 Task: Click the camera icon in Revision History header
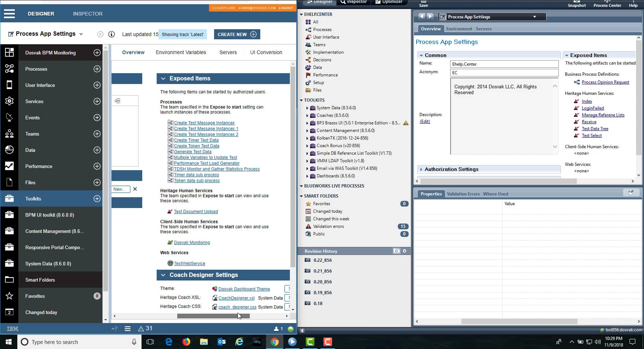coord(396,251)
